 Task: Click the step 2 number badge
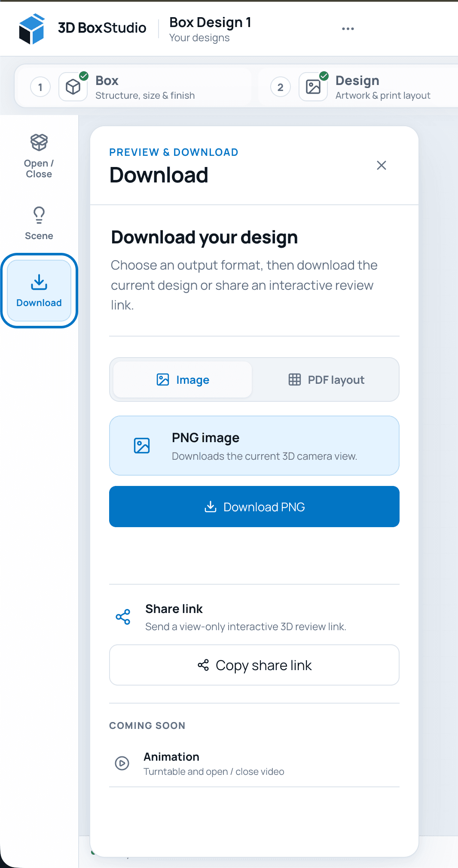click(281, 87)
